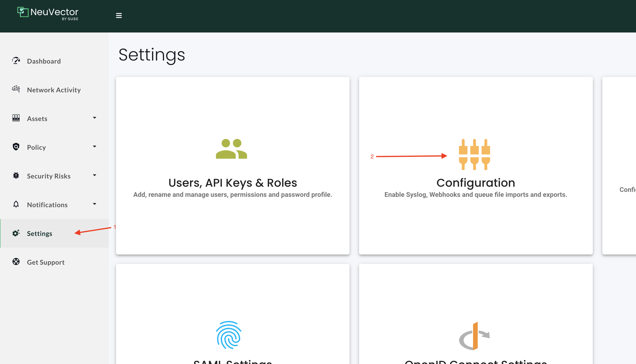
Task: Open Users, API Keys & Roles title
Action: (x=233, y=183)
